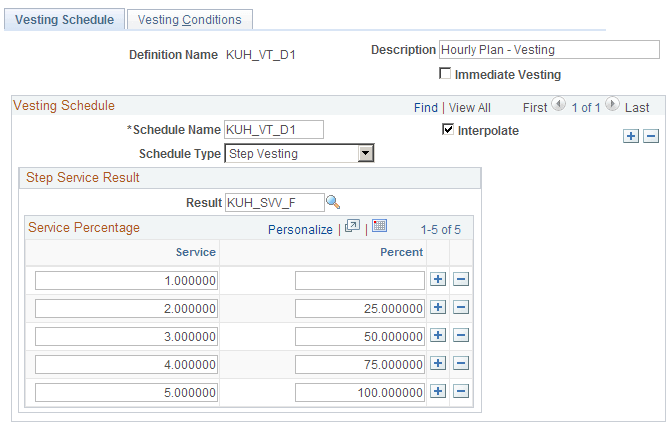Click the service field 1.000000
The width and height of the screenshot is (672, 427).
(x=126, y=280)
